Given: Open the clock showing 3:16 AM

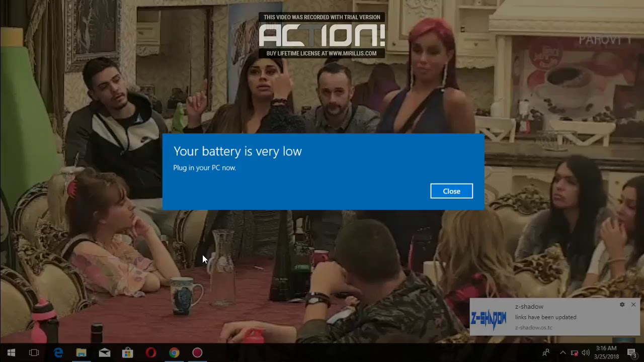Looking at the screenshot, I should point(606,352).
